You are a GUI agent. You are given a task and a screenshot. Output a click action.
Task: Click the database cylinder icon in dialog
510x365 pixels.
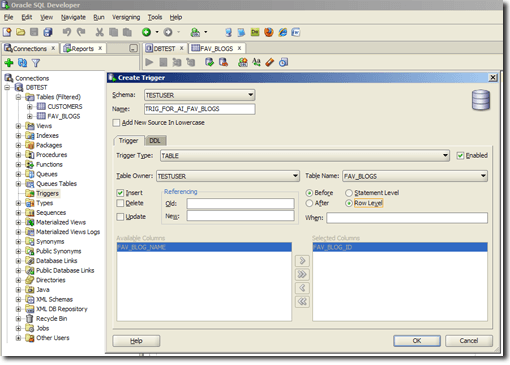[x=481, y=100]
